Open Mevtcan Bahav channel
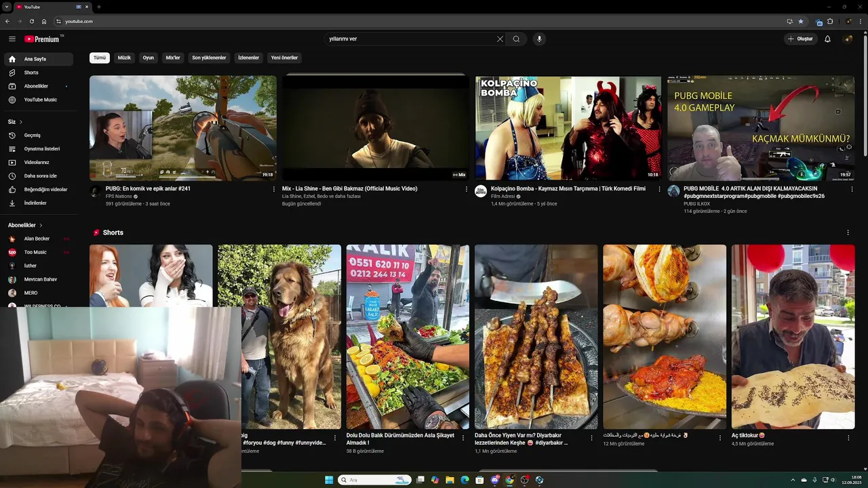The height and width of the screenshot is (488, 868). coord(39,279)
